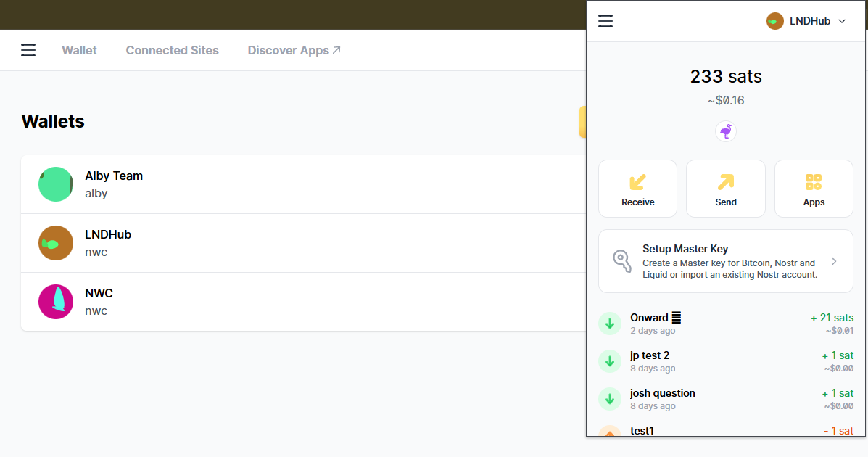Select the LNDHub wallet row
The image size is (868, 457).
click(x=290, y=243)
